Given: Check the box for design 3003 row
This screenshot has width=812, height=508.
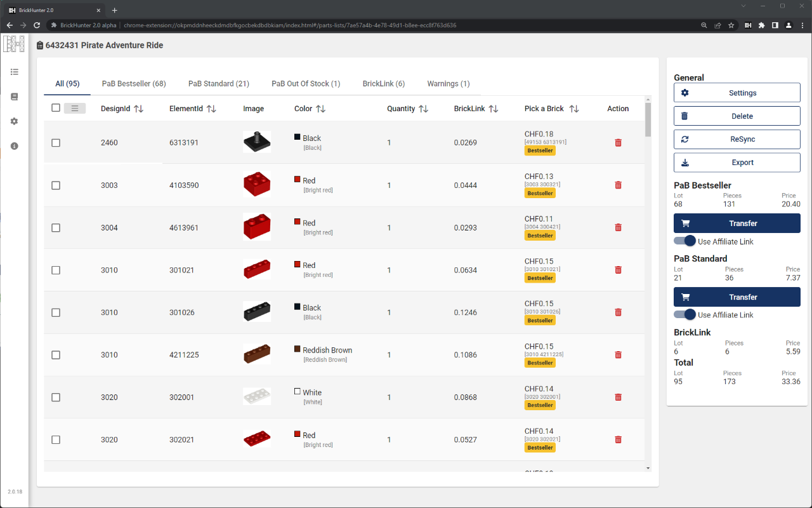Looking at the screenshot, I should click(56, 185).
